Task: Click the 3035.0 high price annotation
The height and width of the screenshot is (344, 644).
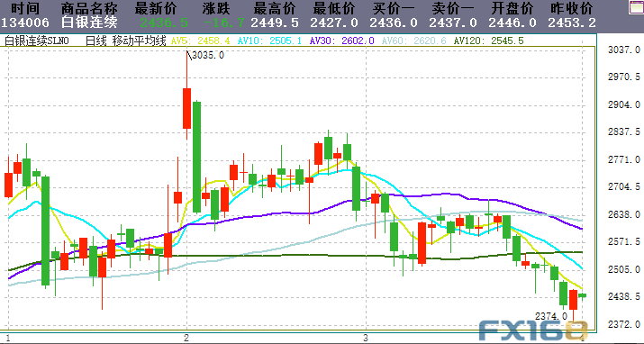Action: [x=208, y=55]
